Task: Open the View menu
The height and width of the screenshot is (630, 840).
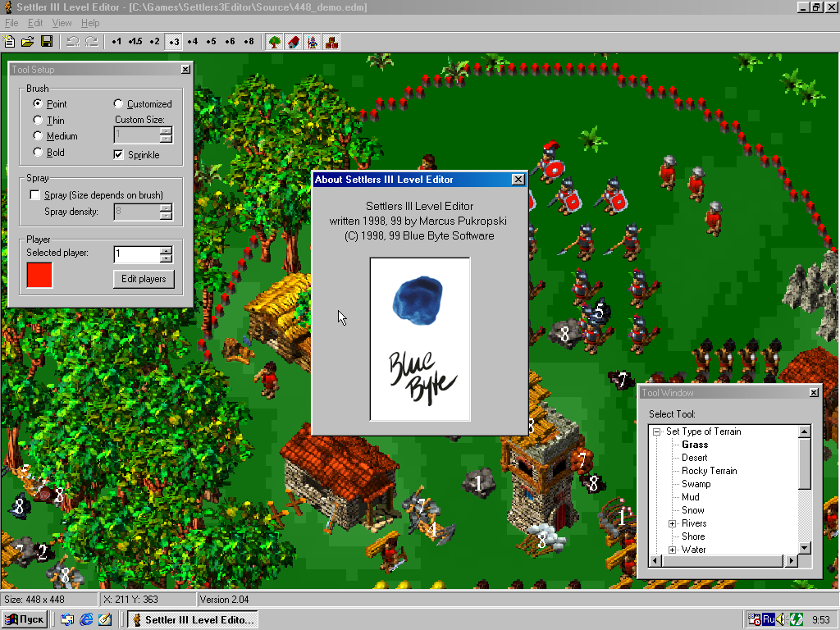Action: 62,23
